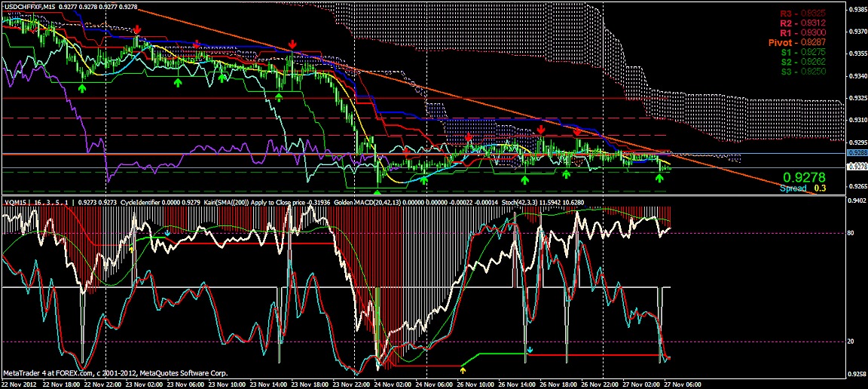Select the R3 - 0.9325 resistance label
868x389 pixels.
coord(803,13)
